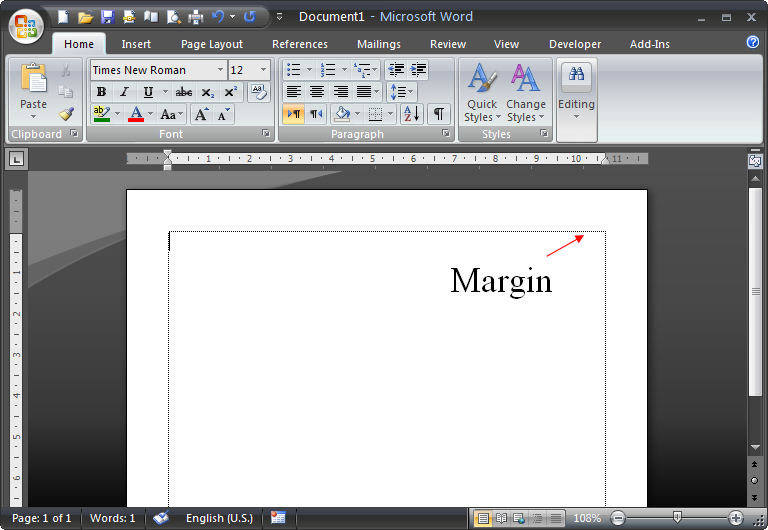This screenshot has height=530, width=768.
Task: Click the Open folder icon
Action: click(85, 18)
